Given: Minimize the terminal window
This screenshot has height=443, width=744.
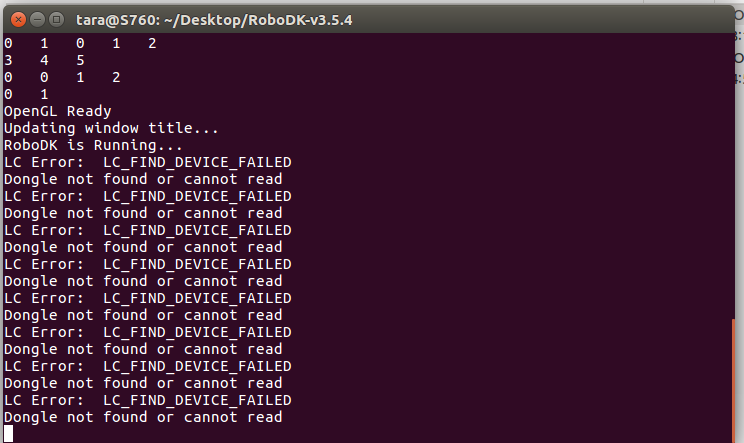Looking at the screenshot, I should coord(34,19).
